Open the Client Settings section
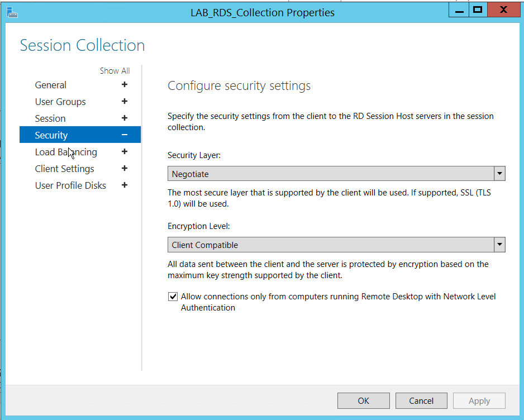This screenshot has width=524, height=420. (x=64, y=169)
